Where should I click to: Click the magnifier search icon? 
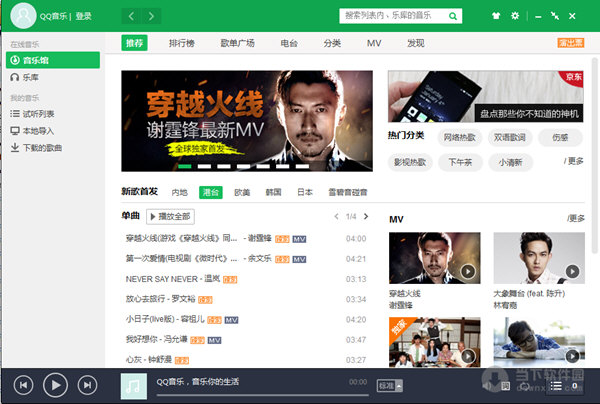point(453,16)
